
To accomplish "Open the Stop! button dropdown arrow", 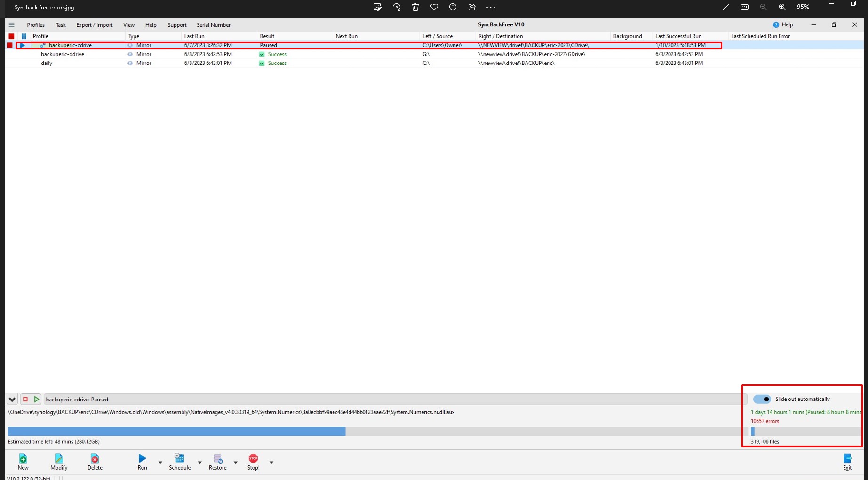I will [271, 462].
